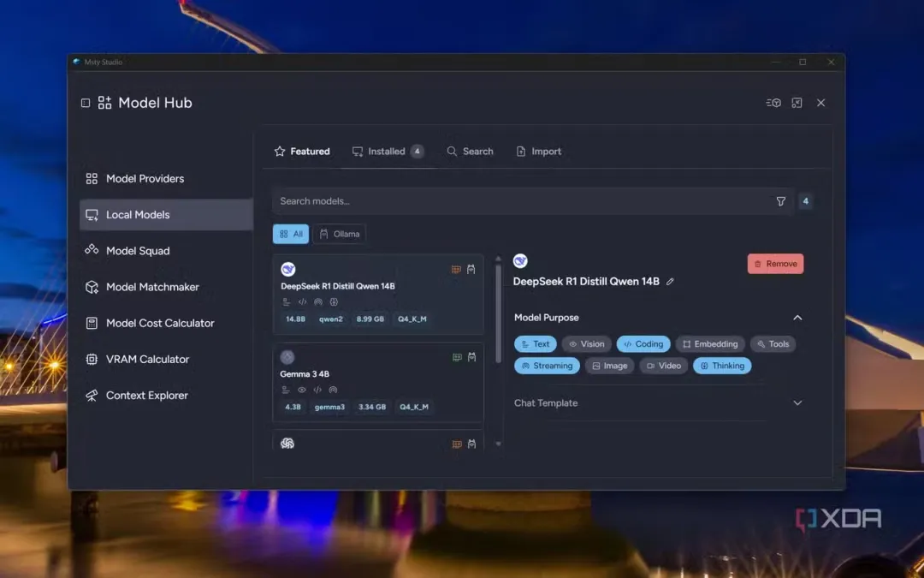Toggle the Embedding purpose chip

pyautogui.click(x=710, y=344)
